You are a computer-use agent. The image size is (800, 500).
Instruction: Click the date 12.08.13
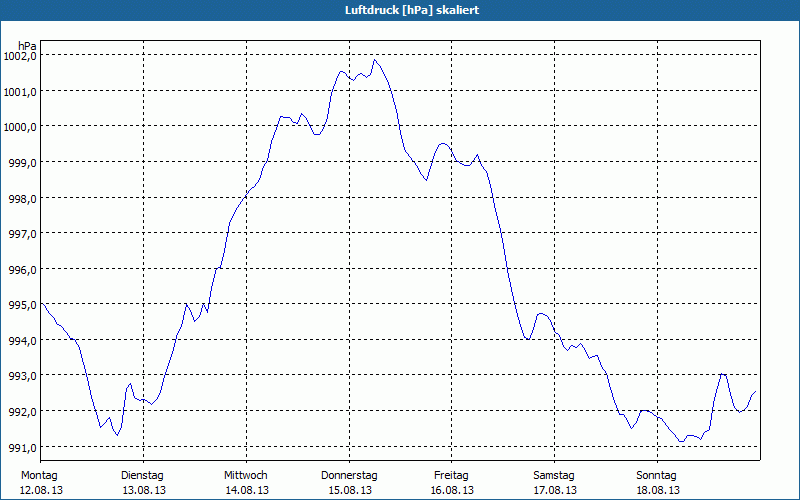coord(41,490)
